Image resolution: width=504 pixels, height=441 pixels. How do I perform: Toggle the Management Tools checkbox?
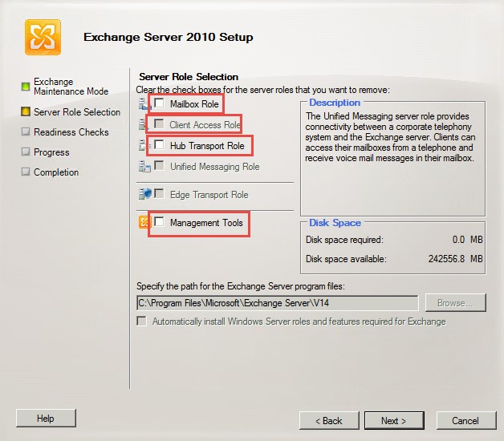click(x=160, y=223)
